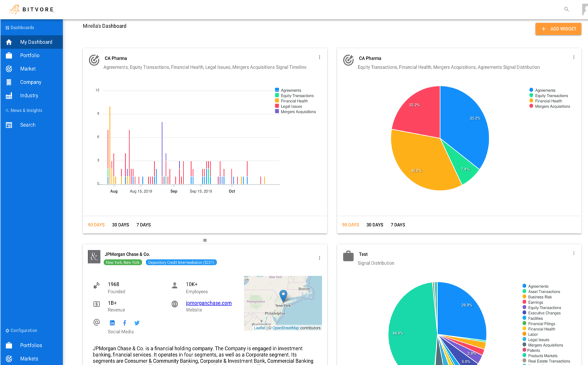Screen dimensions: 588x365
Task: Click the target icon of CA Pharma timeline widget
Action: point(93,60)
